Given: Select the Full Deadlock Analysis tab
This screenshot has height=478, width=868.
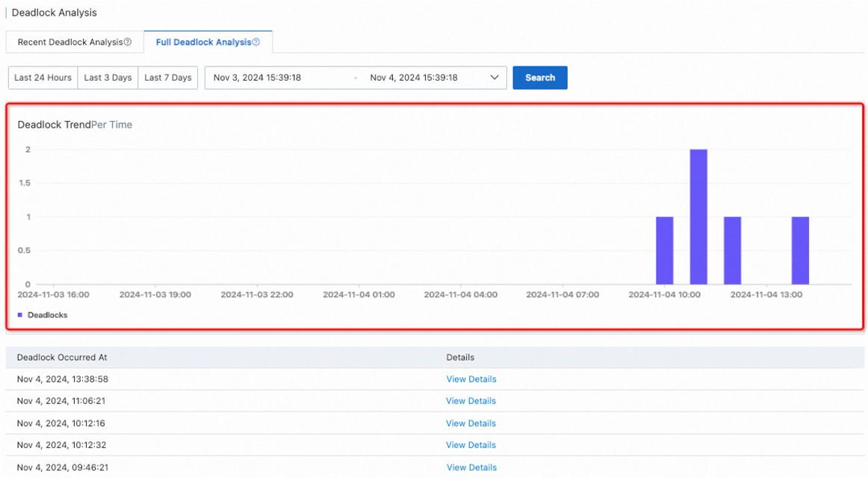Looking at the screenshot, I should tap(208, 42).
